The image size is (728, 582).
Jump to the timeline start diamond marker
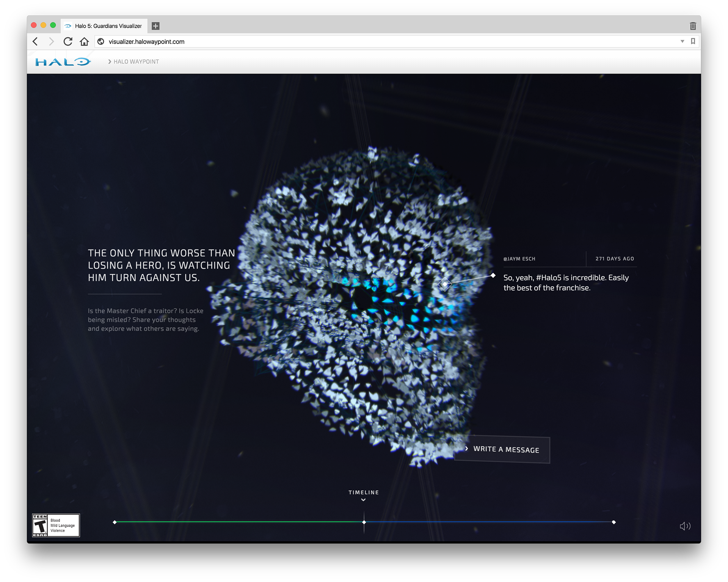[x=115, y=522]
